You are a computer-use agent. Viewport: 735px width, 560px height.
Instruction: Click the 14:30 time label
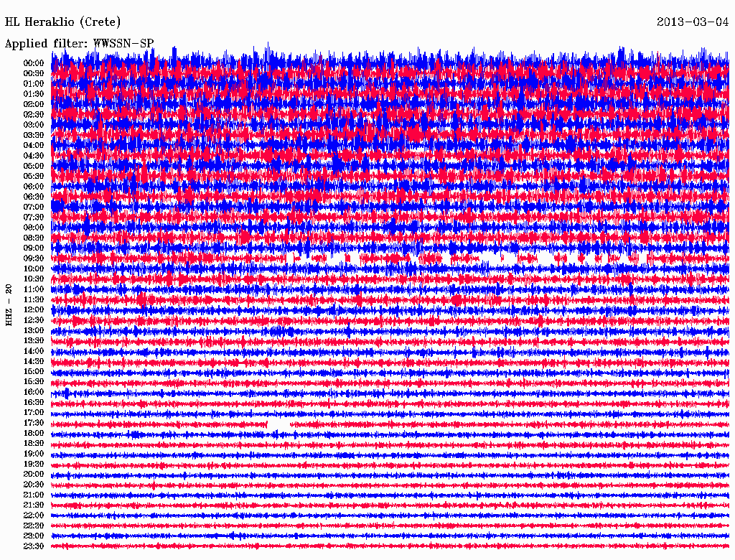click(34, 361)
